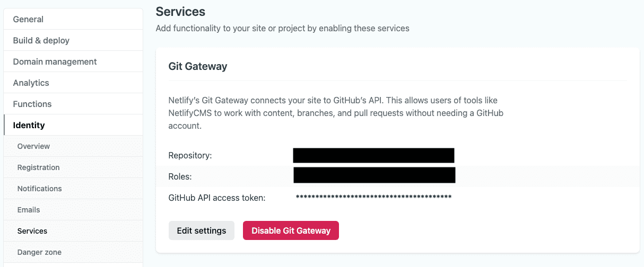Jump to the Danger zone sub-item
The image size is (644, 267).
(39, 252)
